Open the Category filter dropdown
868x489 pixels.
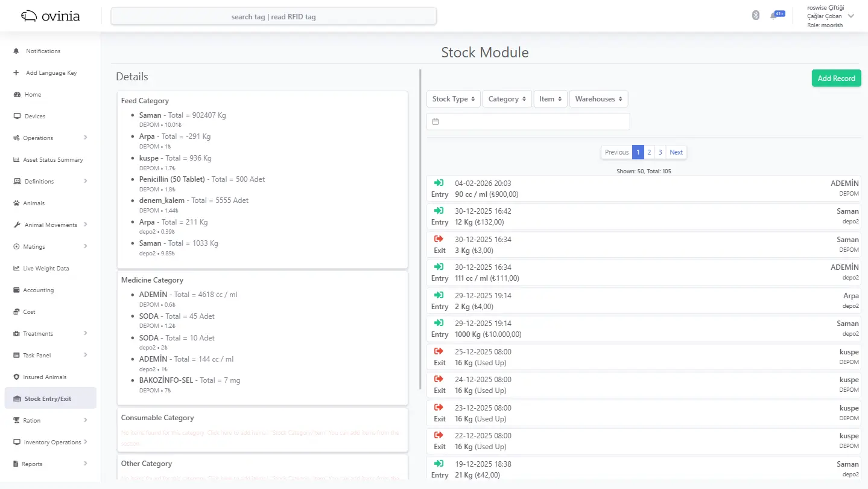point(507,99)
